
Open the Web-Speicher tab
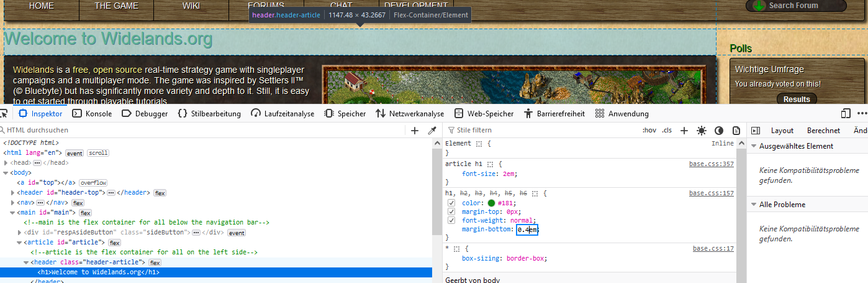484,114
